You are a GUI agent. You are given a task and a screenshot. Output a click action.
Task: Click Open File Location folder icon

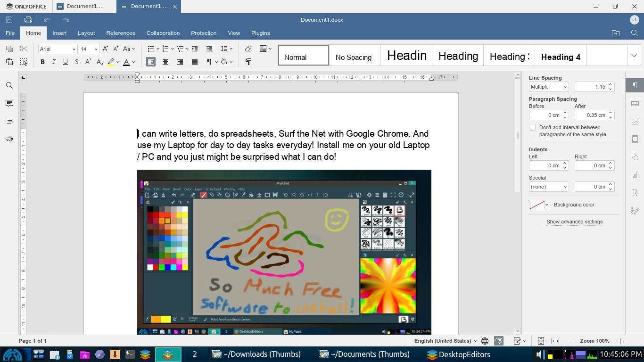(616, 33)
